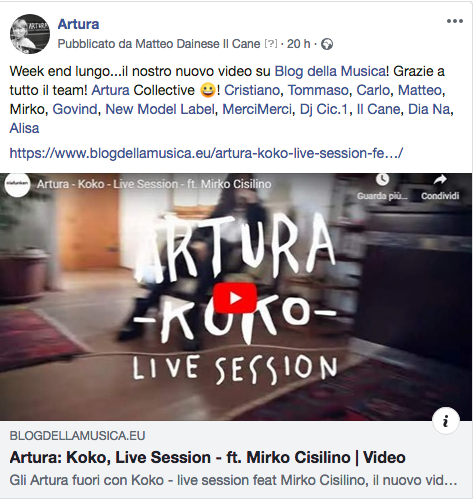The image size is (475, 499).
Task: Open the New Model Label tagged page
Action: coord(160,109)
